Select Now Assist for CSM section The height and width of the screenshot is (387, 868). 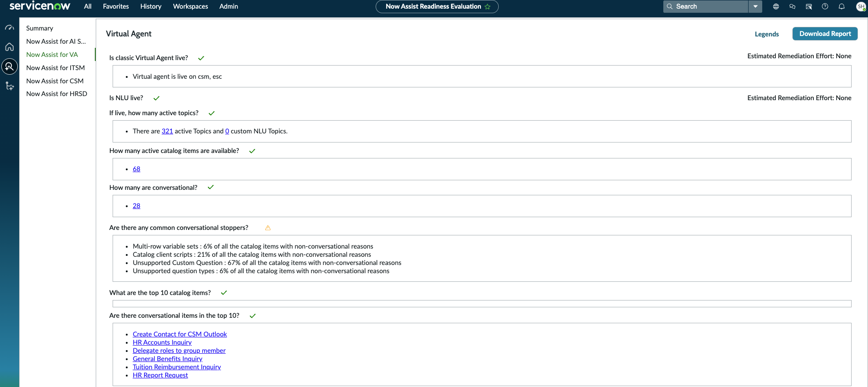[x=55, y=81]
